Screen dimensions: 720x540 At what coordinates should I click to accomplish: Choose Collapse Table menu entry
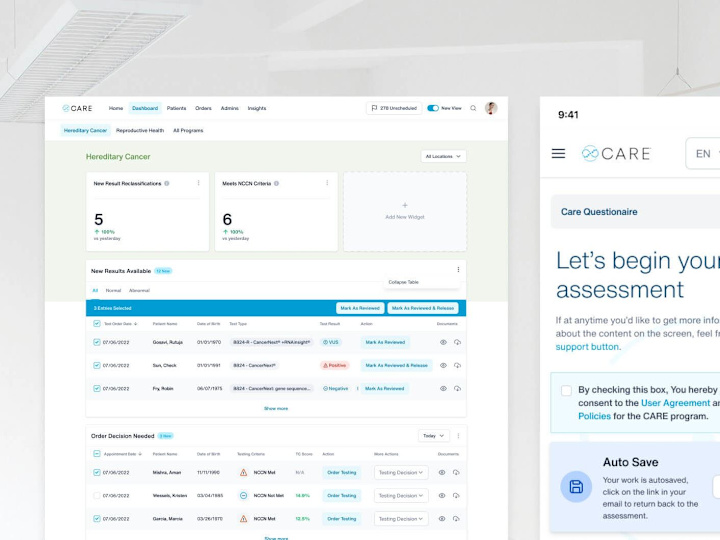click(x=404, y=282)
